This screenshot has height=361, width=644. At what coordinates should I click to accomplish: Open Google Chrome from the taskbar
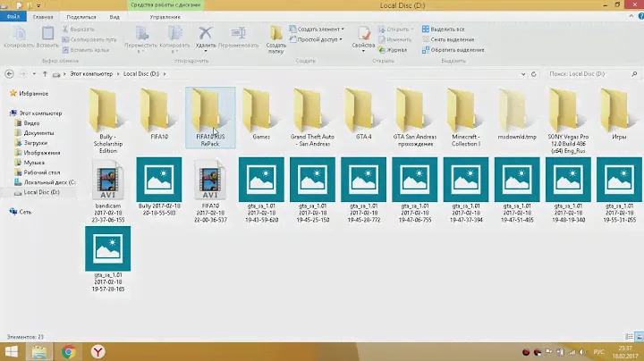point(68,351)
